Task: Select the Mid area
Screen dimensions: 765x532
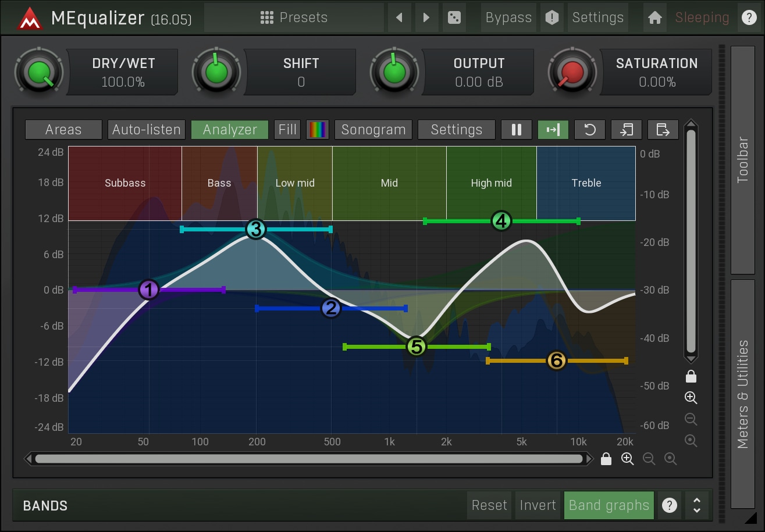Action: [x=389, y=183]
